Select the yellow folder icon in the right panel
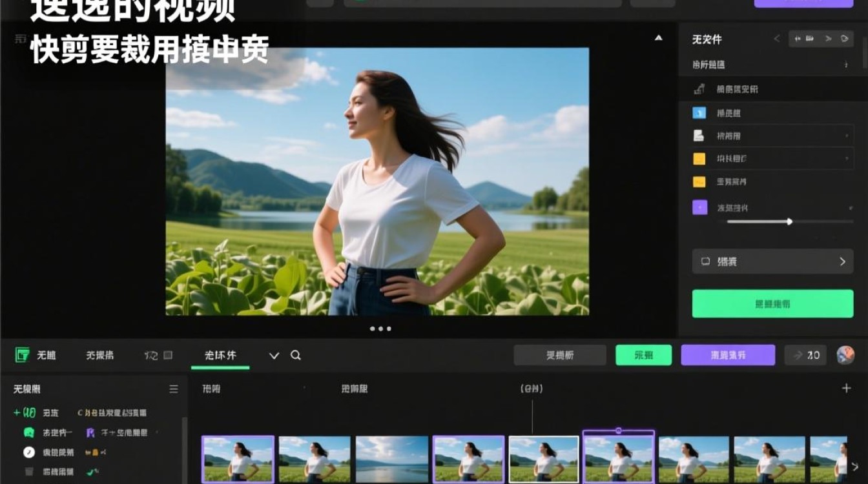Image resolution: width=868 pixels, height=484 pixels. [698, 158]
